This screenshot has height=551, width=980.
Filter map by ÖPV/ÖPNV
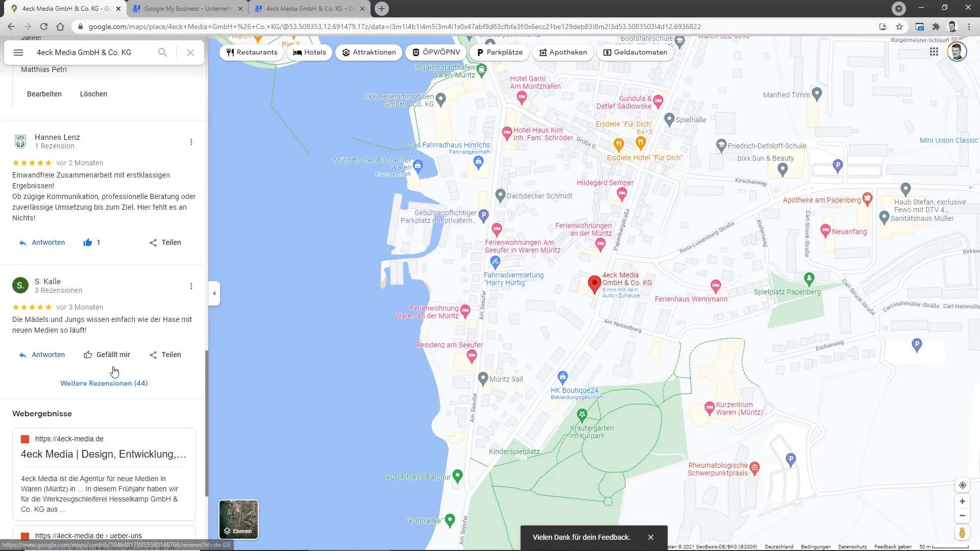click(x=436, y=53)
